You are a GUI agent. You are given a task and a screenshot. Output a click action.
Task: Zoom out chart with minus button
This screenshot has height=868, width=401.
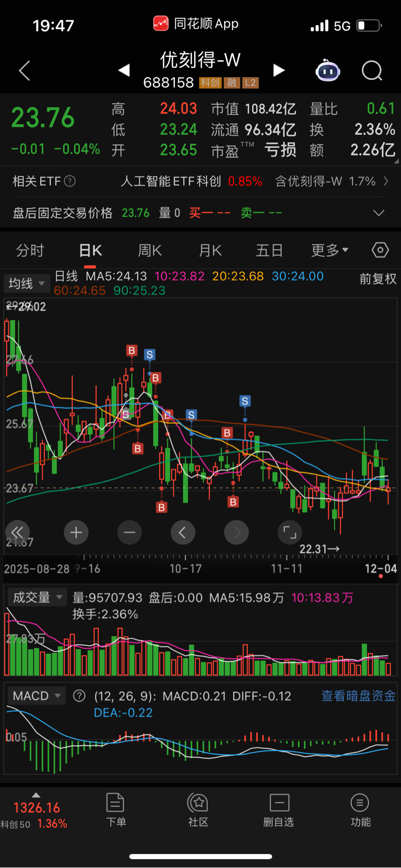pyautogui.click(x=129, y=532)
